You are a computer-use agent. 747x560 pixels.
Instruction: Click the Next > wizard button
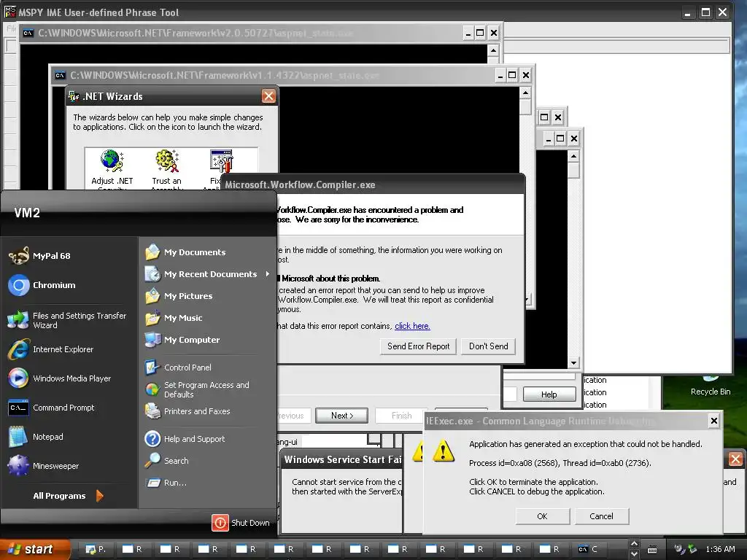(341, 416)
